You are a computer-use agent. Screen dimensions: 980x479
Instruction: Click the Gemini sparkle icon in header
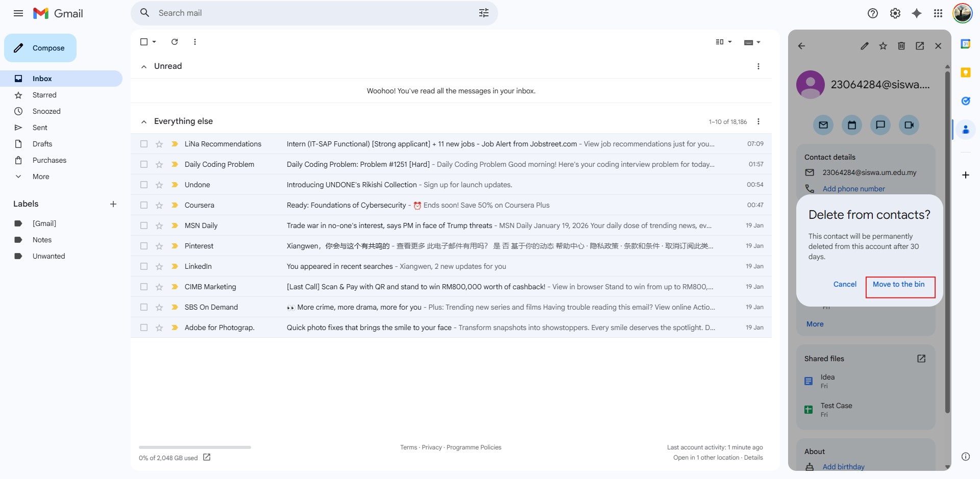[917, 13]
